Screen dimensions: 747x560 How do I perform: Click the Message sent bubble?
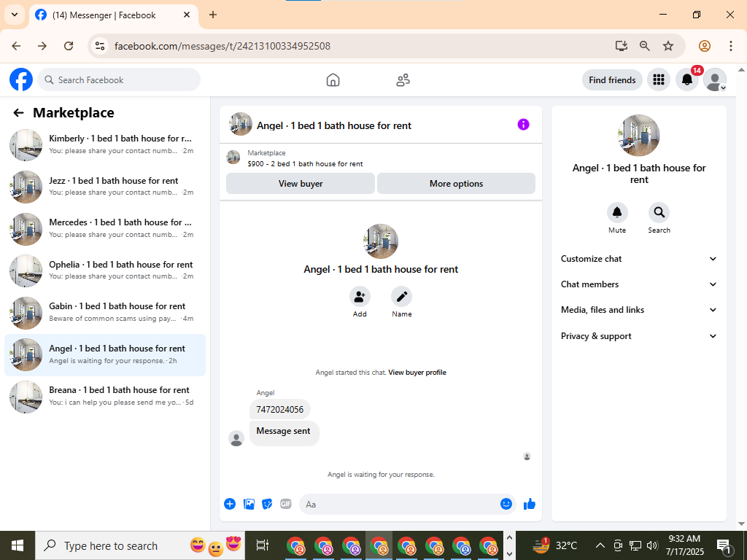click(284, 432)
